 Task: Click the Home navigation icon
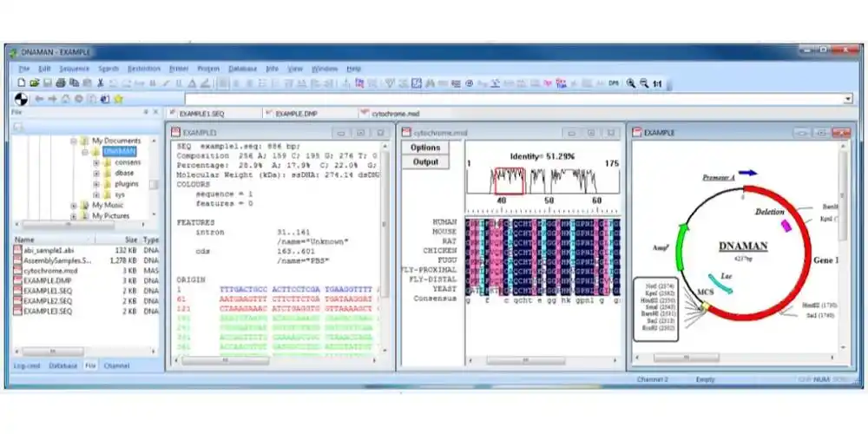[x=65, y=99]
